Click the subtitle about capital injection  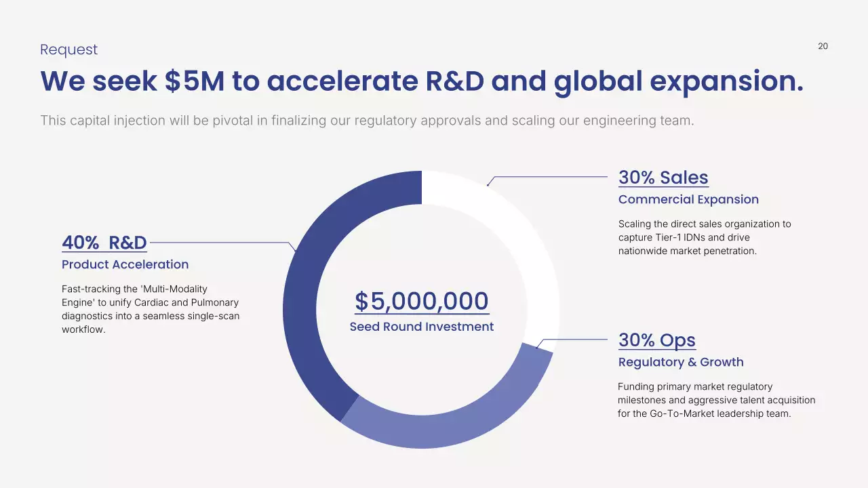(367, 121)
